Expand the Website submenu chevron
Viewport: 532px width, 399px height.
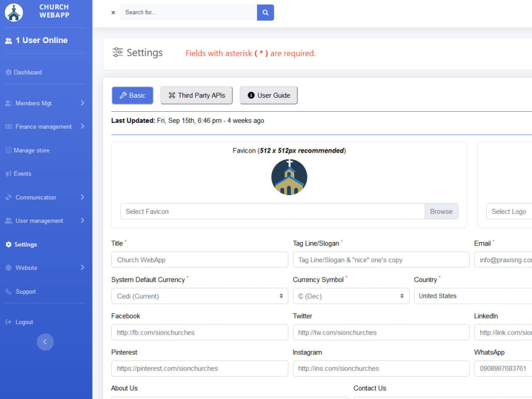[x=82, y=268]
